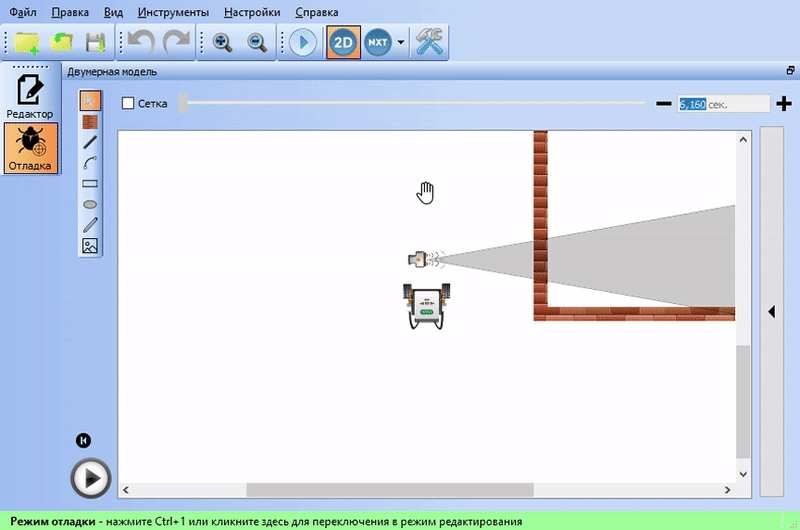Zoom in using the magnifier toolbar icon
800x530 pixels.
click(x=222, y=43)
